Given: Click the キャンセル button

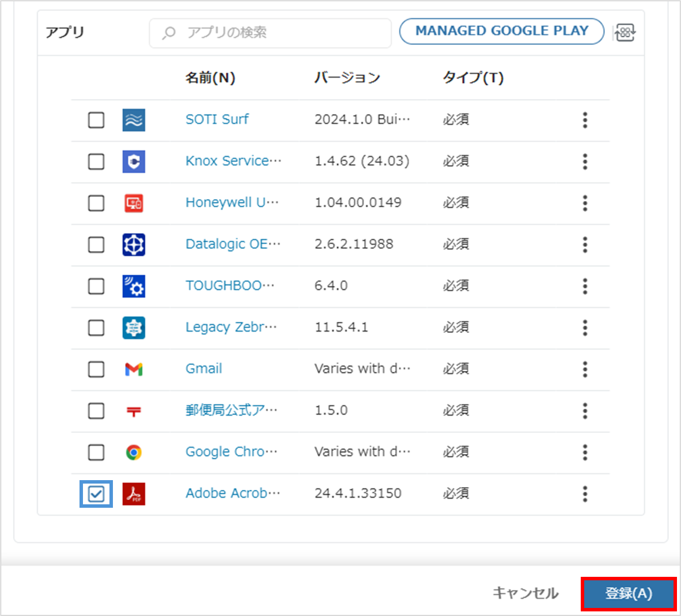Looking at the screenshot, I should click(525, 593).
